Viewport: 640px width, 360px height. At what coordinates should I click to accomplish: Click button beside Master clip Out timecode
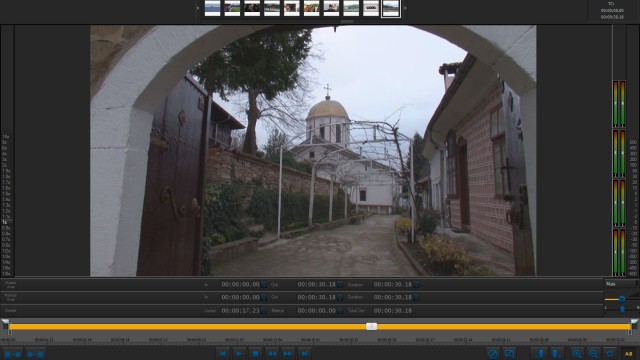[340, 284]
